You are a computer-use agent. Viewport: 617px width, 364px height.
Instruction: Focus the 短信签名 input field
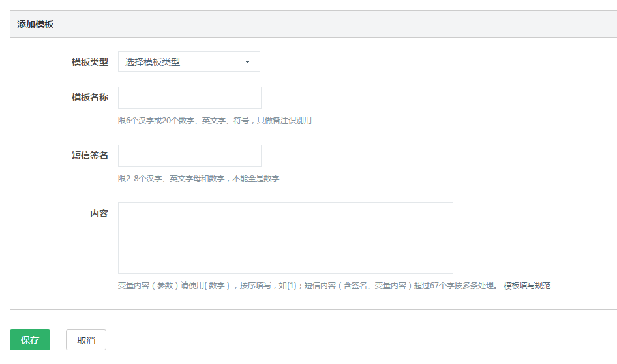tap(189, 156)
